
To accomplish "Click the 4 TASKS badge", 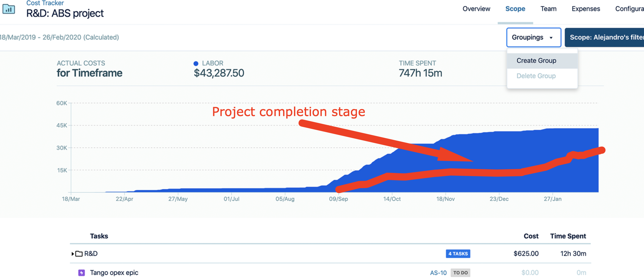I will click(458, 254).
